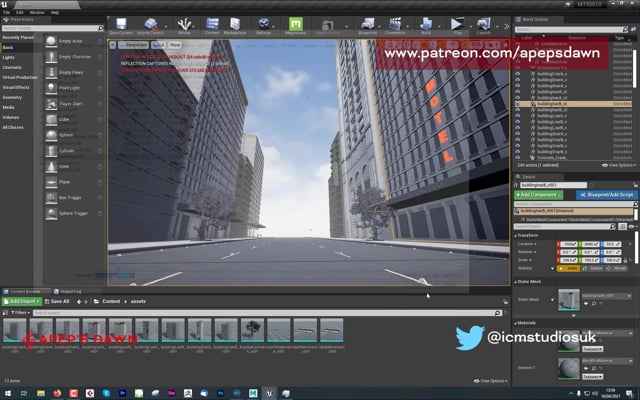Screen dimensions: 640x400
Task: Click the Save Current toolbar icon
Action: click(x=121, y=24)
